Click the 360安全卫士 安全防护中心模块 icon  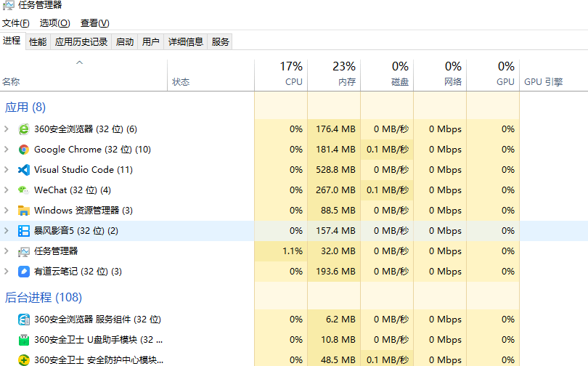coord(24,360)
